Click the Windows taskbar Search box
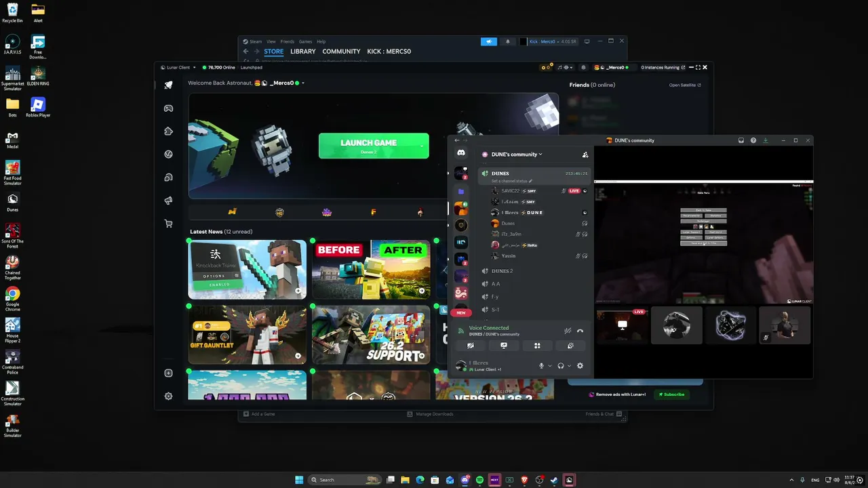The width and height of the screenshot is (868, 488). pyautogui.click(x=345, y=480)
